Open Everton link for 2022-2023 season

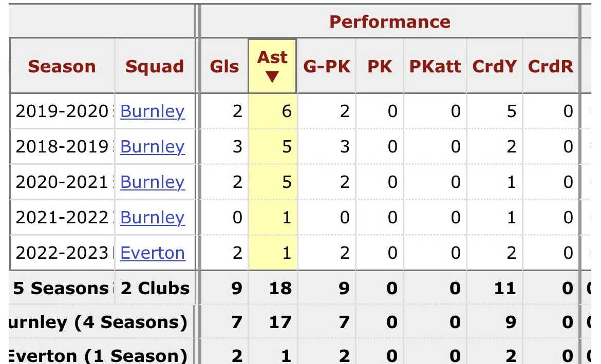[x=153, y=253]
